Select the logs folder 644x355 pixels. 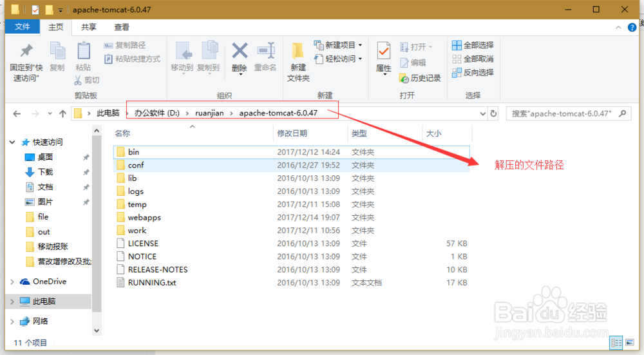pos(291,191)
